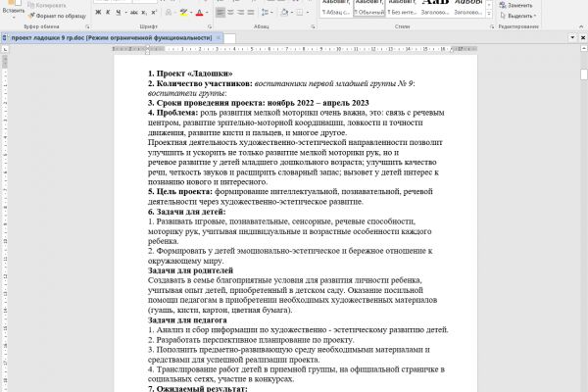Center the paragraph text
This screenshot has width=588, height=392.
pyautogui.click(x=230, y=13)
